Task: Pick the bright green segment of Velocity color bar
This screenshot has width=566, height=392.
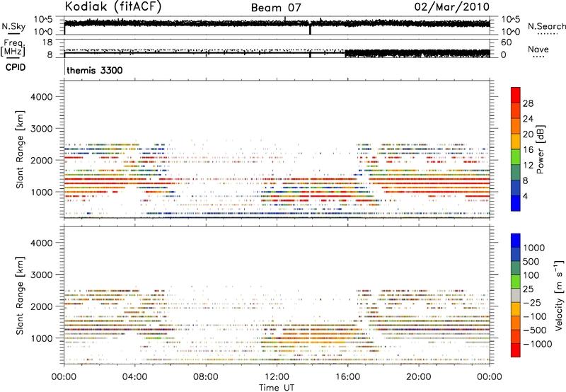Action: pos(516,282)
